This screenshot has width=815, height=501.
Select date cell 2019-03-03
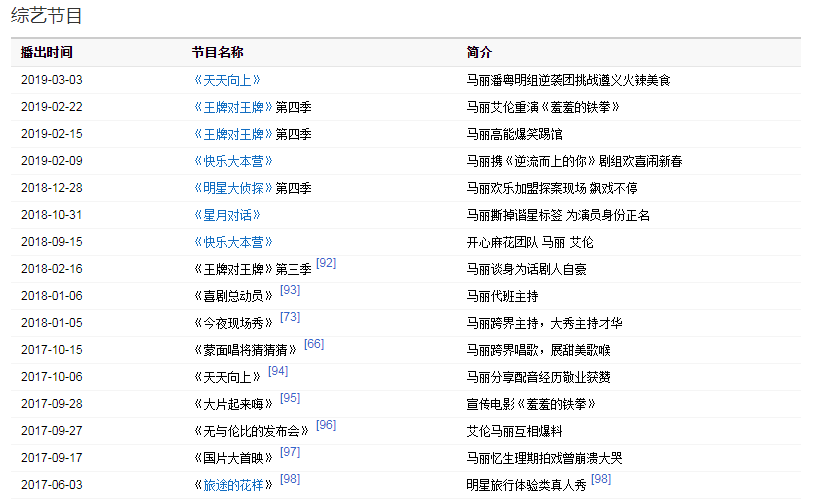point(51,80)
